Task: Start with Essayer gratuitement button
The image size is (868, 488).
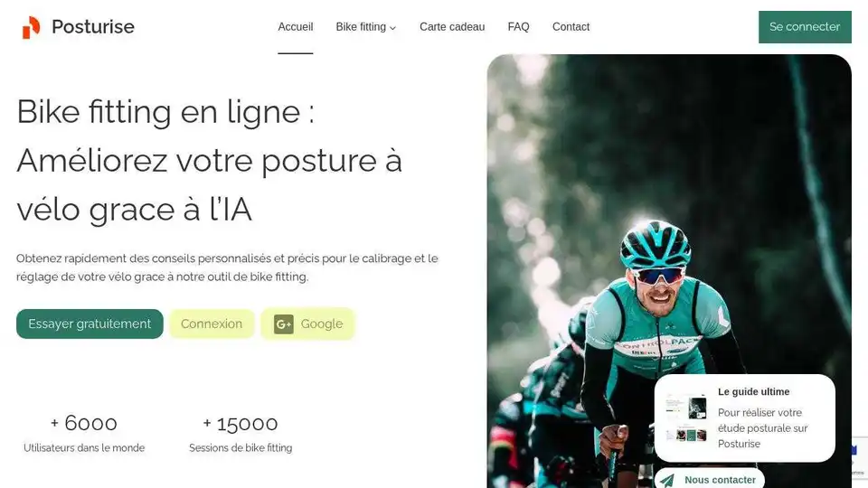Action: (90, 324)
